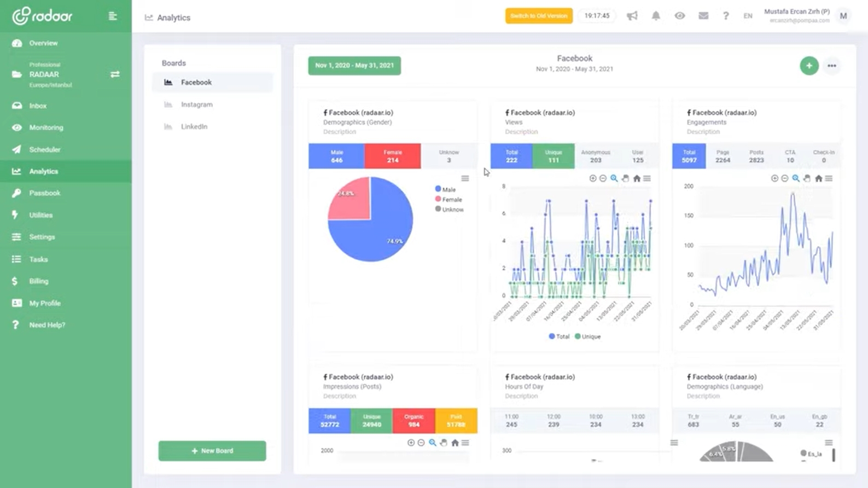The width and height of the screenshot is (868, 488).
Task: Open the notifications bell
Action: pos(656,16)
